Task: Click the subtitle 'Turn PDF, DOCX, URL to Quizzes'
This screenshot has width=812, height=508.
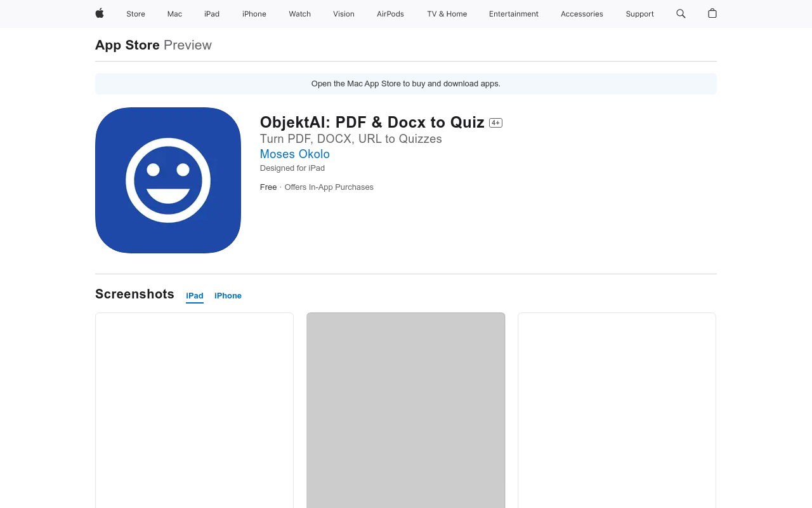Action: click(x=351, y=139)
